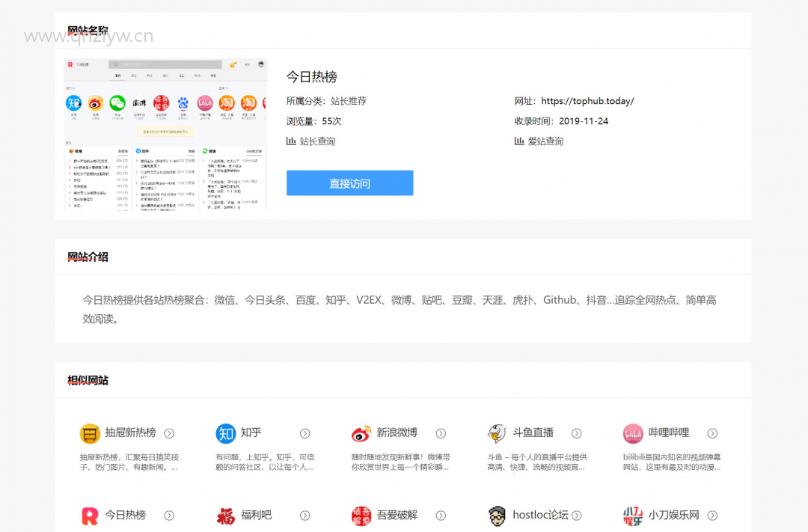
Task: Click the 吾爱破解 site icon
Action: point(361,516)
